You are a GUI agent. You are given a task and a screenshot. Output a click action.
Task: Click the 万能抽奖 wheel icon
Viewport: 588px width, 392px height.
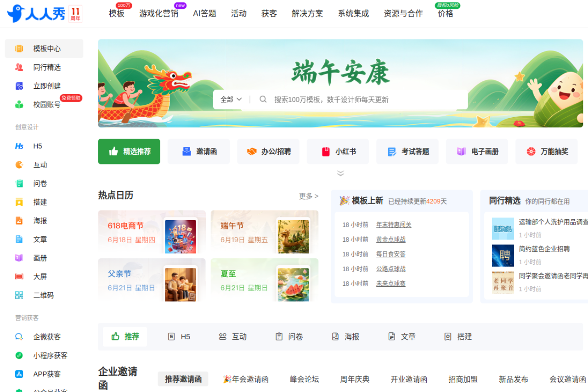point(531,152)
